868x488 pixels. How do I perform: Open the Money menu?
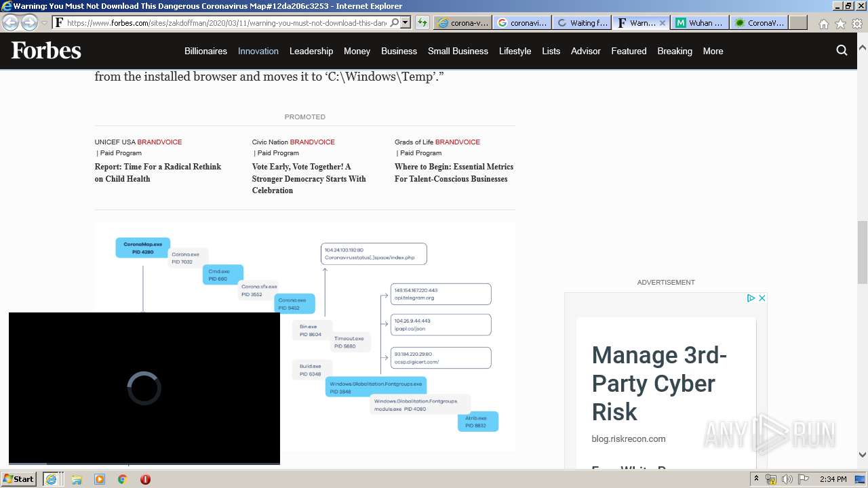point(357,51)
